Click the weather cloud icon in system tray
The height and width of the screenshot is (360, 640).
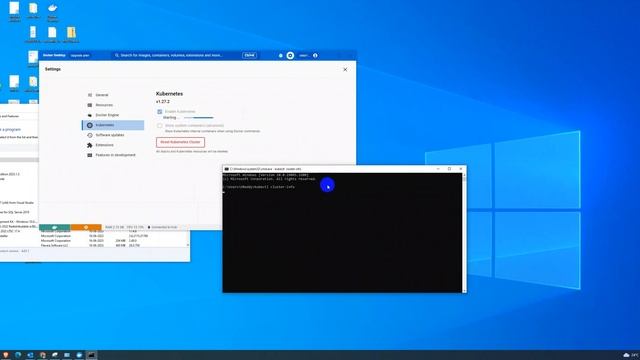626,355
